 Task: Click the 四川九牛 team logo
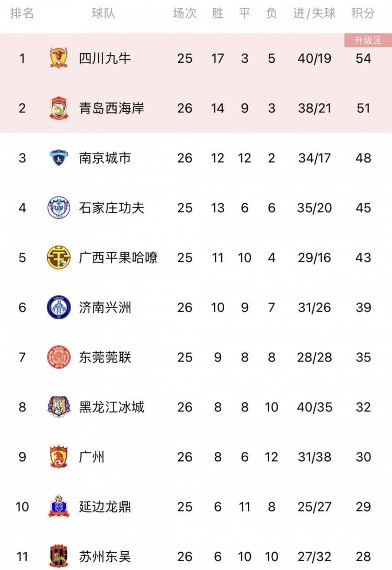(x=59, y=58)
